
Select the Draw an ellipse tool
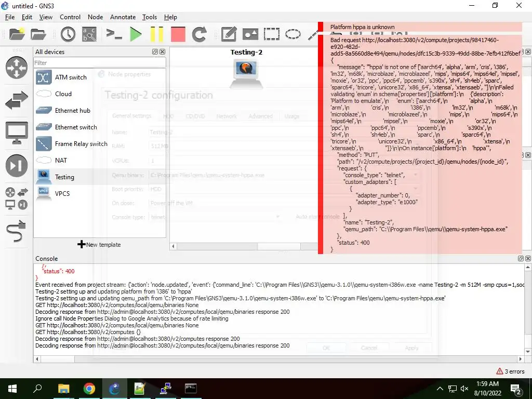click(x=293, y=34)
